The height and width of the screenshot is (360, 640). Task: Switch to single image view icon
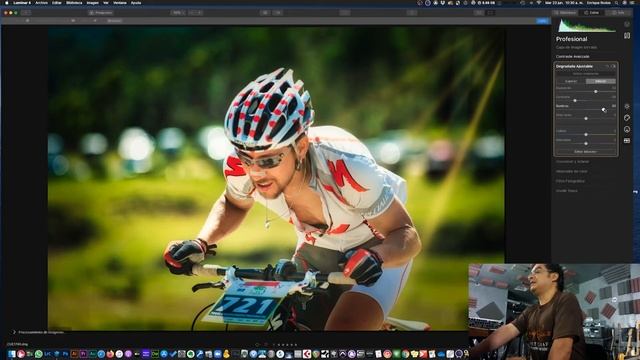click(491, 13)
